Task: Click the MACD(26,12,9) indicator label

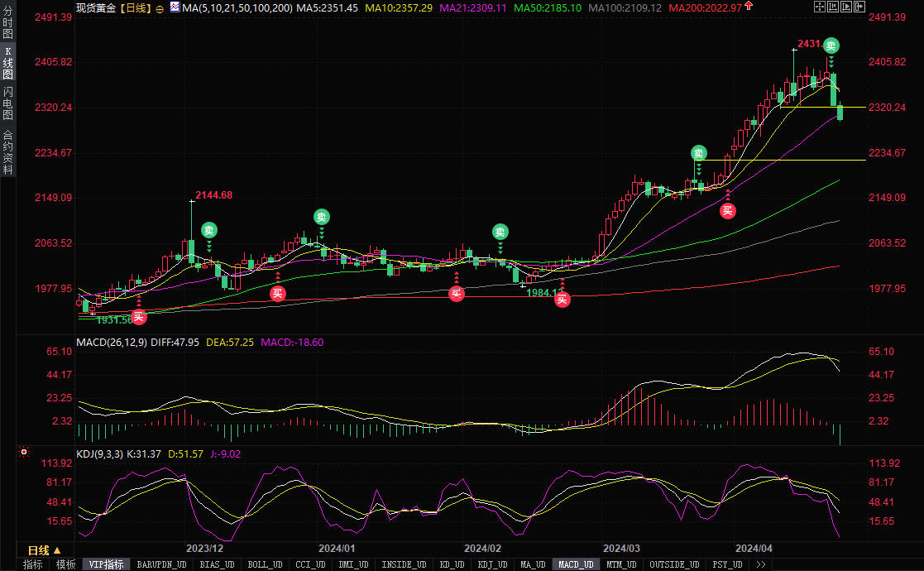Action: 112,342
